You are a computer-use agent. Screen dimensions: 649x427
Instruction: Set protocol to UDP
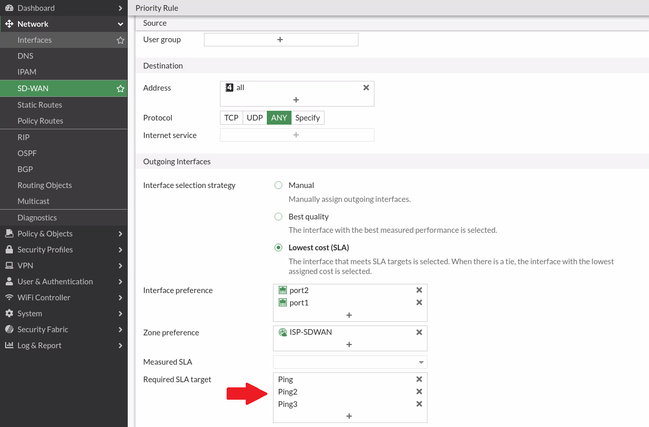(255, 118)
